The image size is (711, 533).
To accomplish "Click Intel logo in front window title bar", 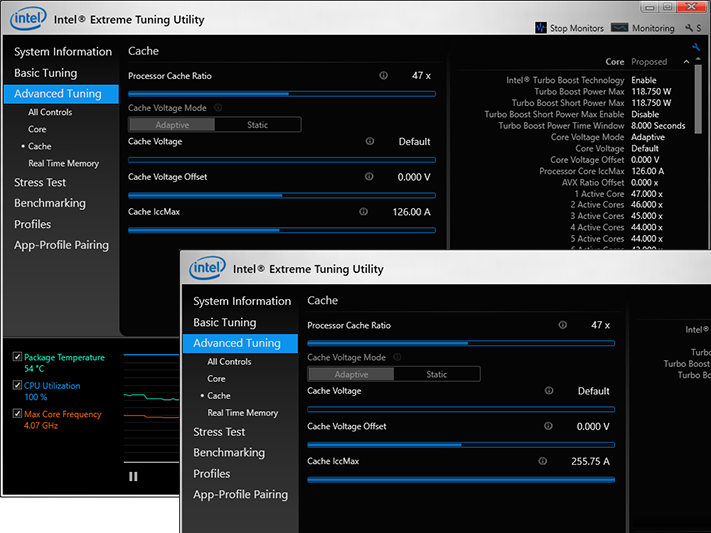I will pyautogui.click(x=207, y=268).
